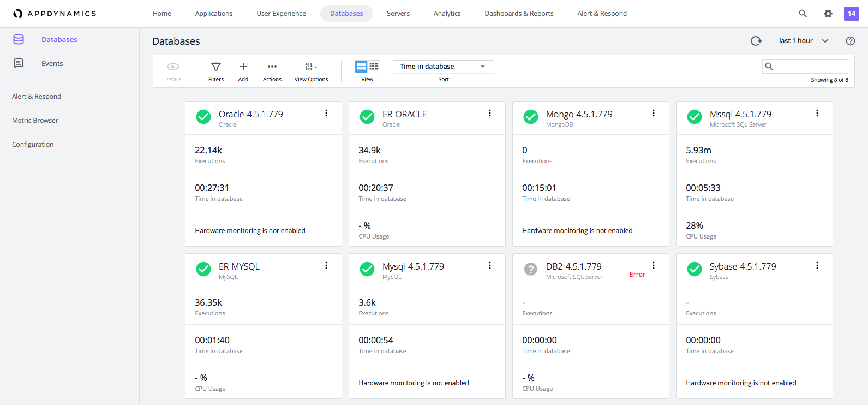868x405 pixels.
Task: Refresh the Databases page
Action: pyautogui.click(x=756, y=41)
